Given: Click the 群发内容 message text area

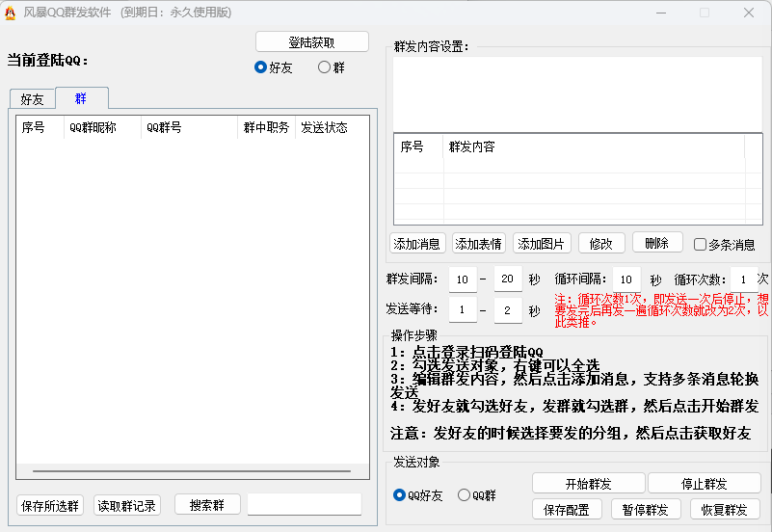Looking at the screenshot, I should tap(576, 93).
